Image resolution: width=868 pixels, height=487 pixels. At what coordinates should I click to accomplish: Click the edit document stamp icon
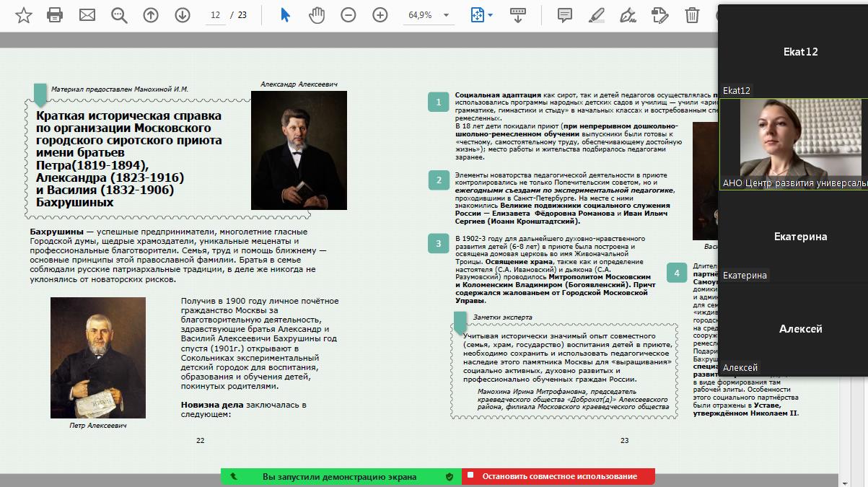660,15
